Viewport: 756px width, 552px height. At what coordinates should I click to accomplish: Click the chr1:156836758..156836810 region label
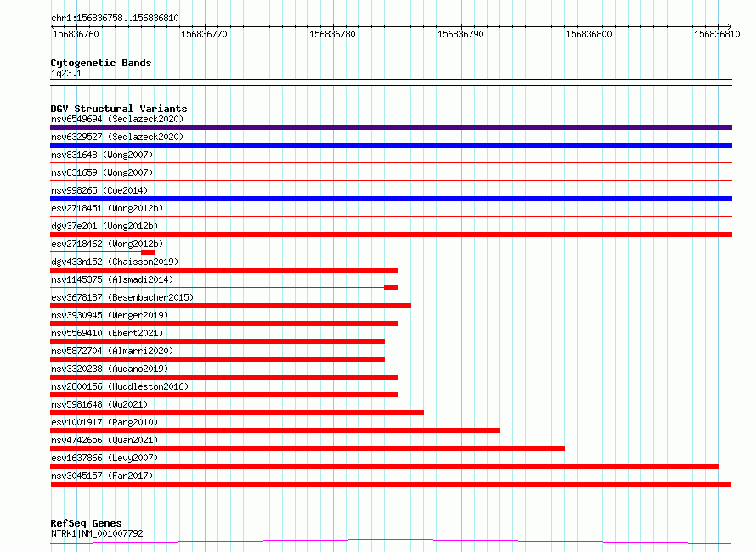point(115,19)
